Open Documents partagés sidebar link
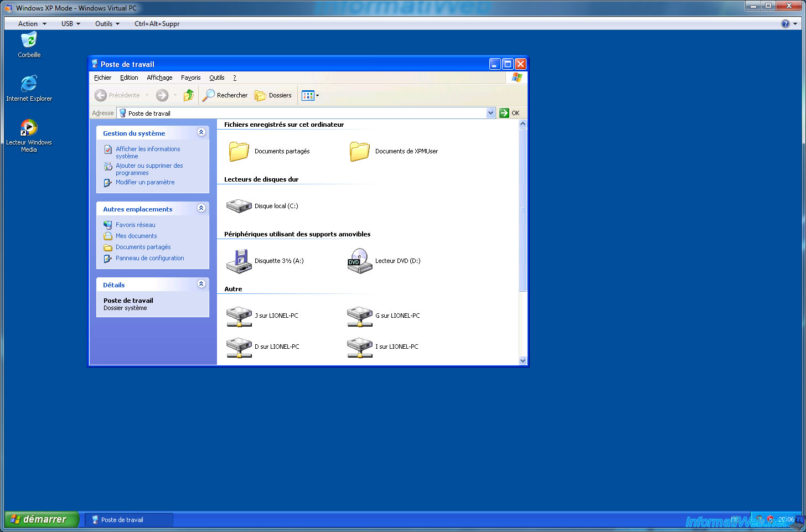806x532 pixels. click(143, 247)
